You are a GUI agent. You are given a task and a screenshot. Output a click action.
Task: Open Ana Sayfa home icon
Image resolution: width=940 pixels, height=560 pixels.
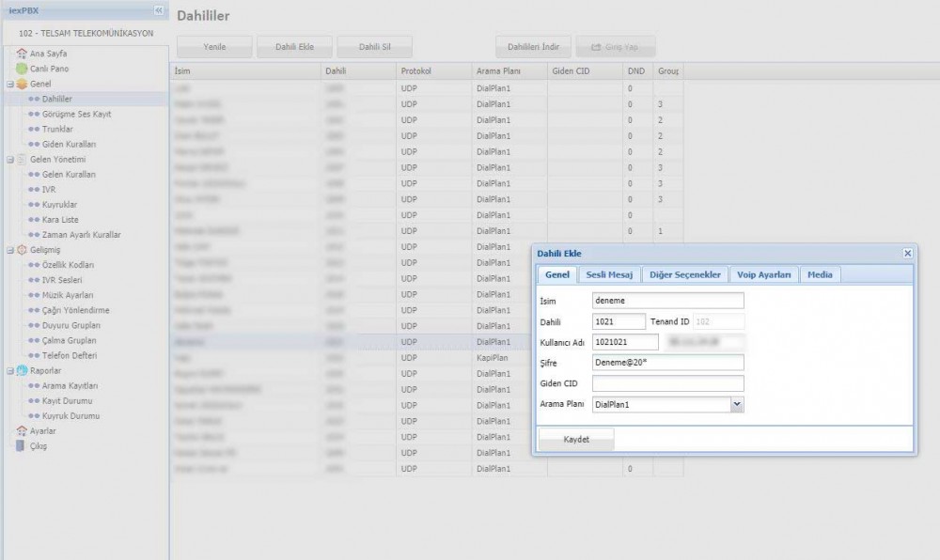(x=22, y=54)
